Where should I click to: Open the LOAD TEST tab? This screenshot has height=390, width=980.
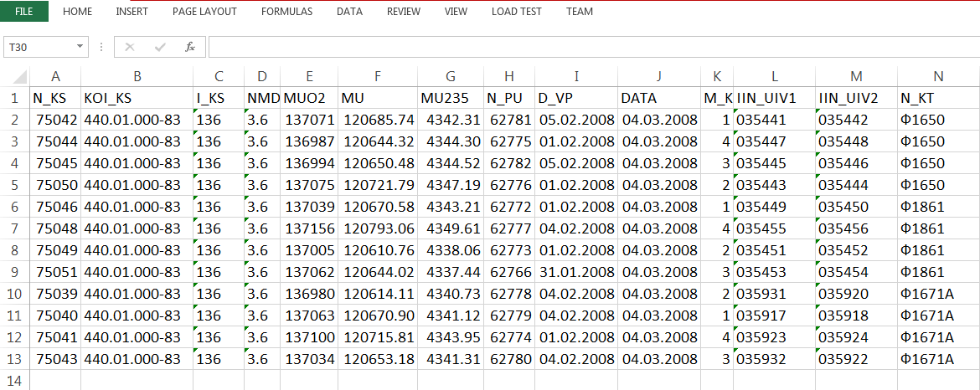coord(516,12)
